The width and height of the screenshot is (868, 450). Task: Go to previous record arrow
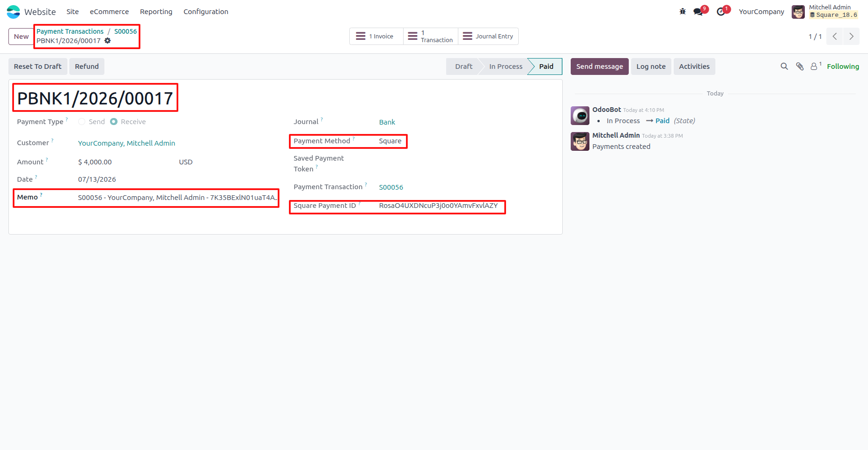(x=835, y=37)
